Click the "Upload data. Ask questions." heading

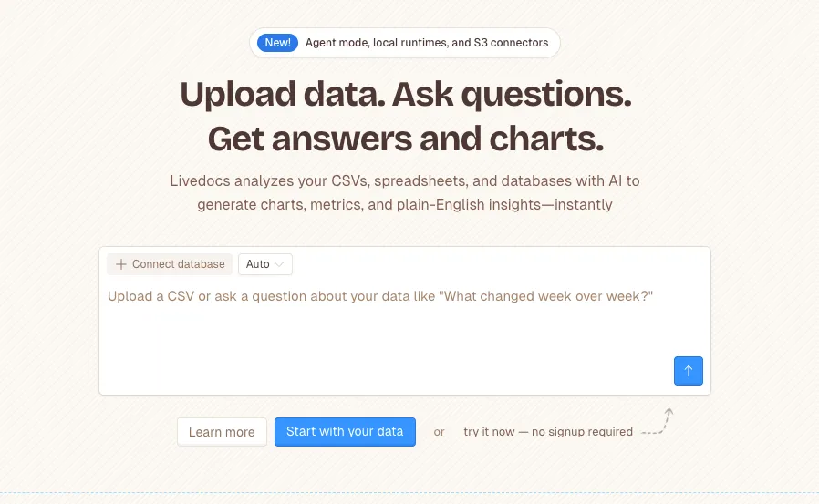[405, 95]
